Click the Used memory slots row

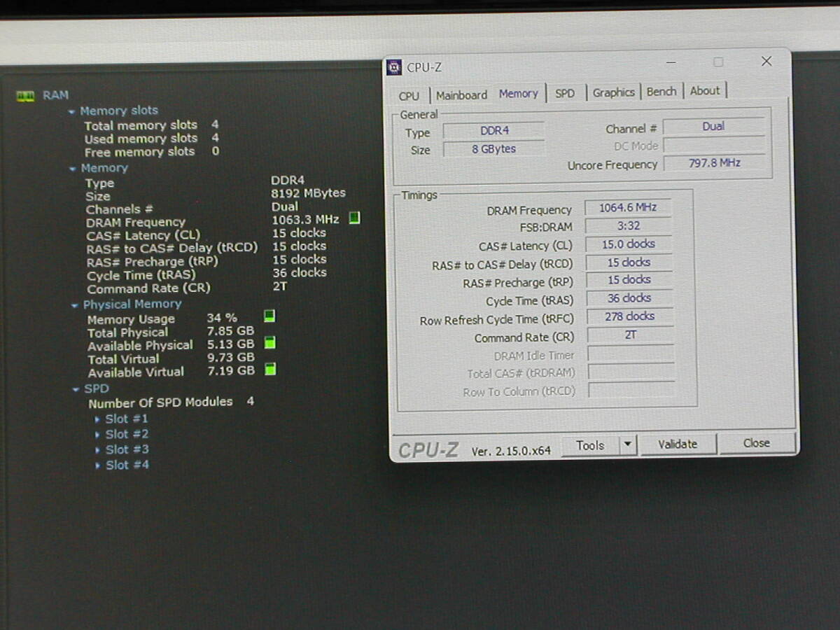[x=151, y=139]
